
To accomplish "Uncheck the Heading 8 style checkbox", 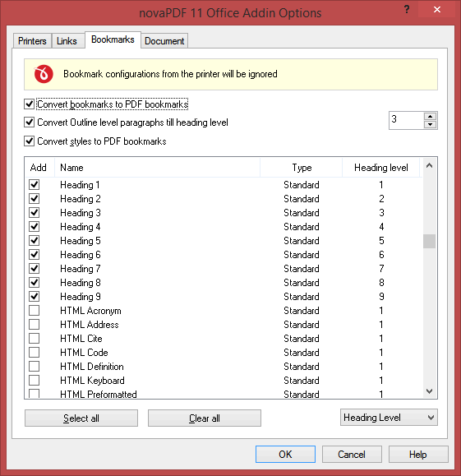I will [x=34, y=282].
